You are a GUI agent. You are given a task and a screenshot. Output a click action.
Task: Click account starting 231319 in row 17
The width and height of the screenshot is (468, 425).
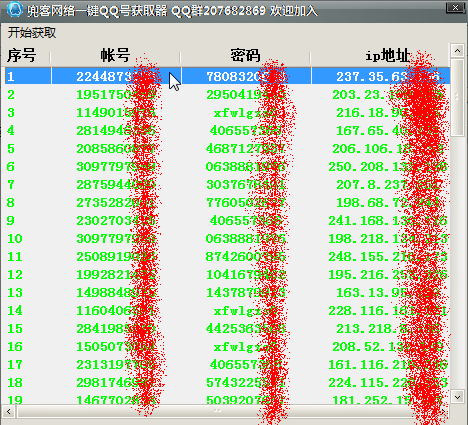pyautogui.click(x=115, y=365)
